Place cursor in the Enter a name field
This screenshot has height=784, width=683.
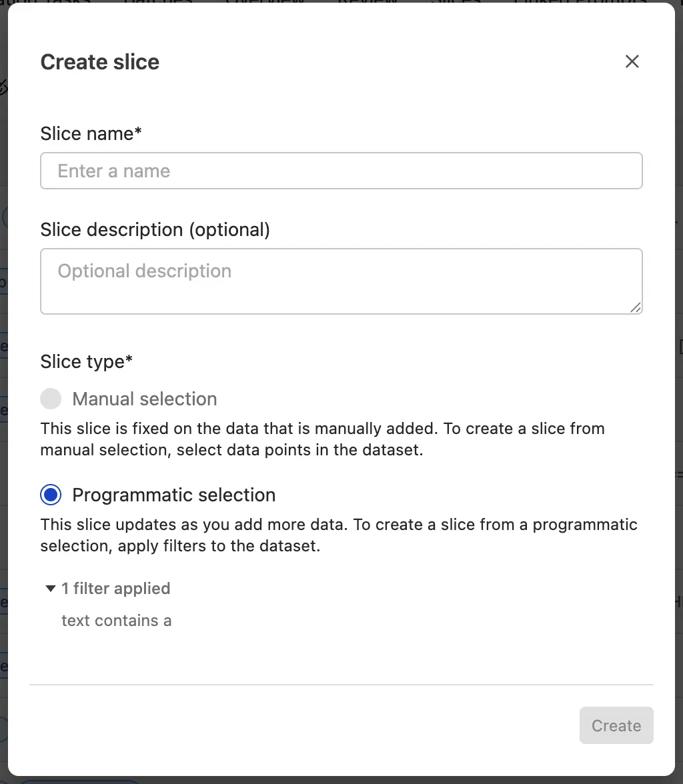341,171
